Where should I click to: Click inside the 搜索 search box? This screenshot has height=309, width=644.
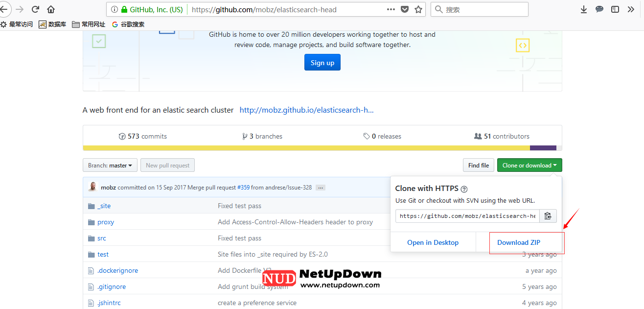[480, 9]
